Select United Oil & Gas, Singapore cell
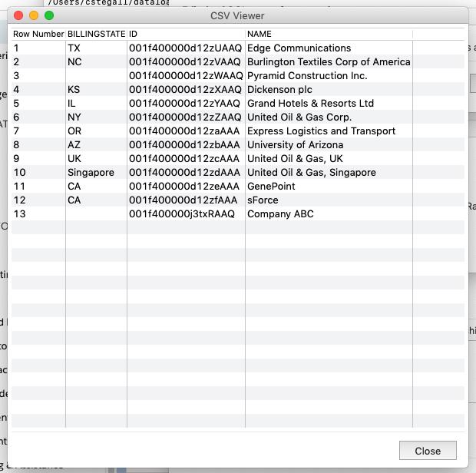 [329, 173]
